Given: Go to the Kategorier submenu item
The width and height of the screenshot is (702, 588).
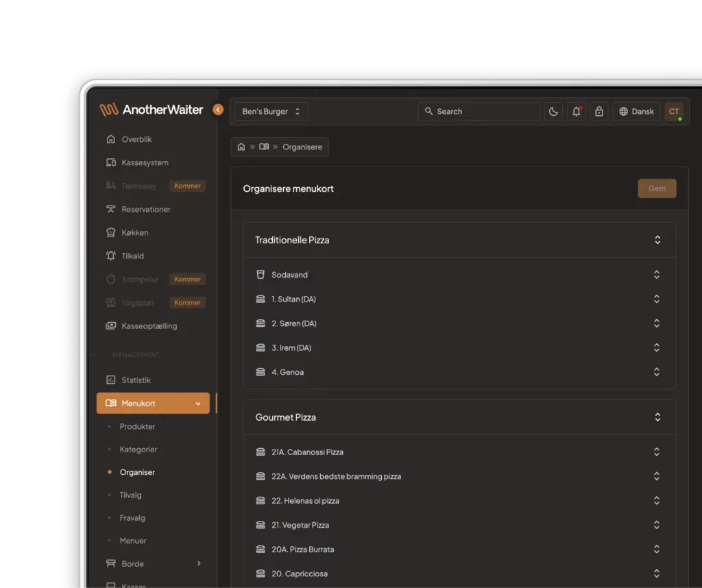Looking at the screenshot, I should tap(138, 450).
